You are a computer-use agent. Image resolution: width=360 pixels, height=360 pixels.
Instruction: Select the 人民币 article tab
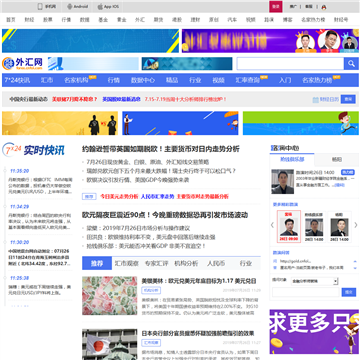(216, 263)
